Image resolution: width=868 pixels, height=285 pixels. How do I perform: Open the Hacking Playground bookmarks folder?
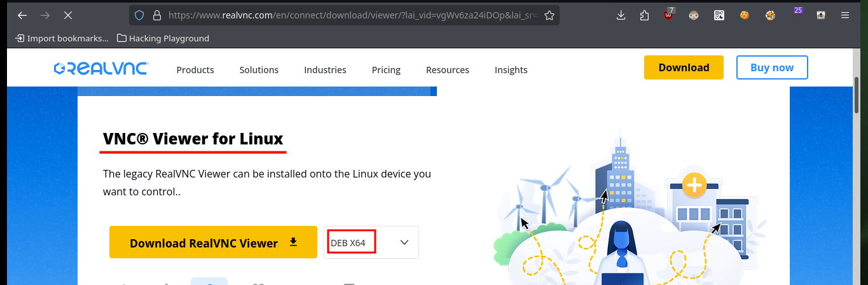pos(163,38)
